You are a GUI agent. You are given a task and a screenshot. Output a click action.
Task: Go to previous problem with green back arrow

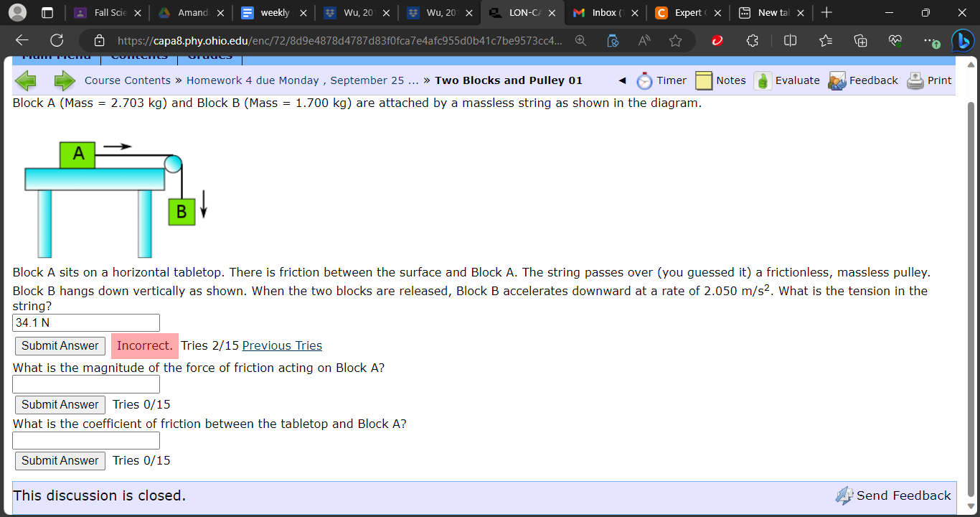pos(26,80)
